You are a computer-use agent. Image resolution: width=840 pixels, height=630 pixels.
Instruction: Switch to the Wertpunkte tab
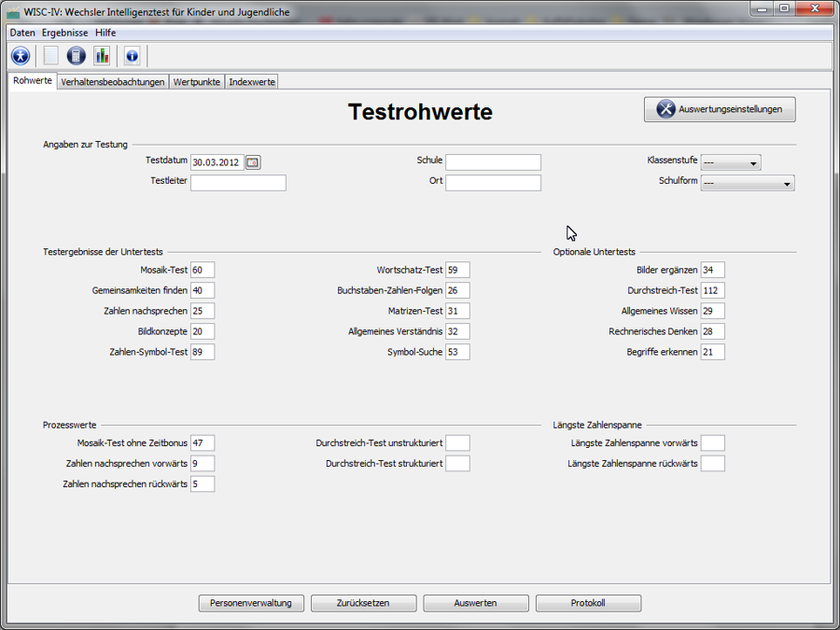coord(197,82)
